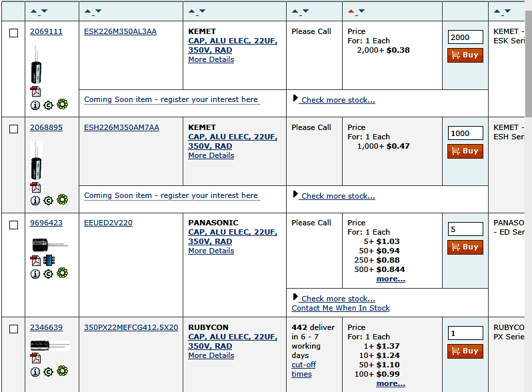Open the cut-off times link
The height and width of the screenshot is (392, 532).
coord(303,369)
